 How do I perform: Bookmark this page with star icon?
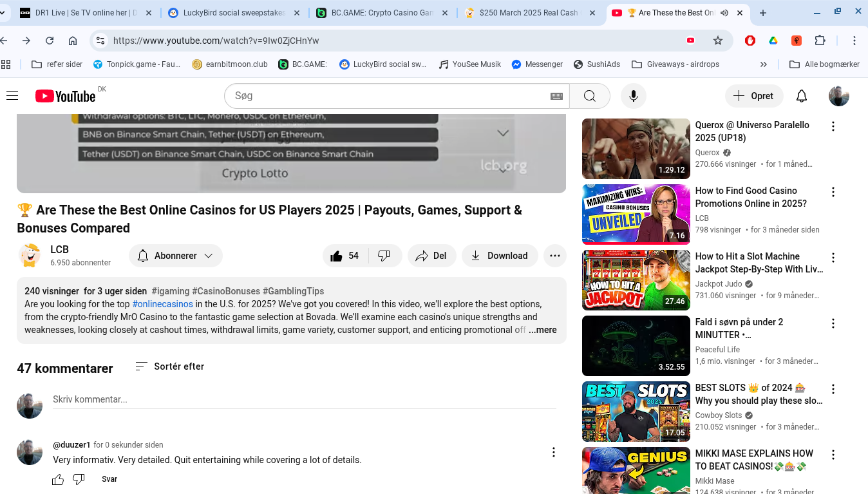[718, 41]
